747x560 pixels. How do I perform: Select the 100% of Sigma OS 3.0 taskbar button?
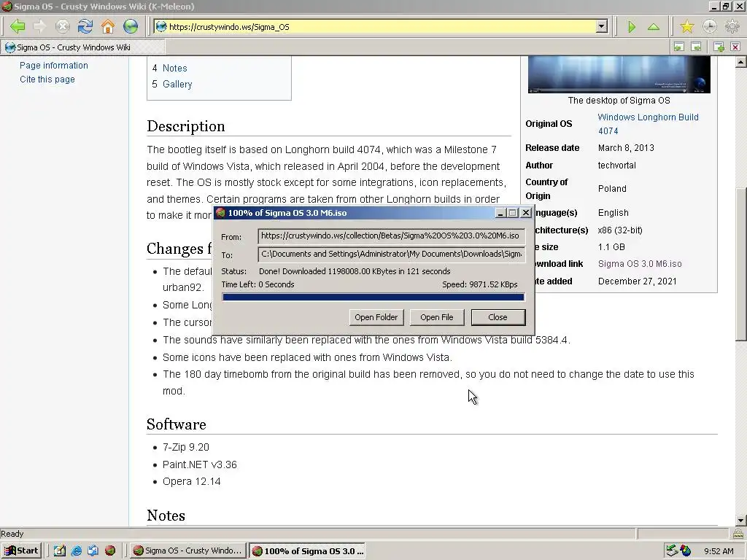[307, 551]
